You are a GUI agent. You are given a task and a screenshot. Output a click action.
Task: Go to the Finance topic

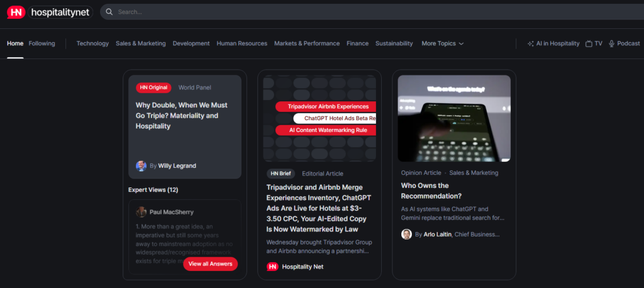click(x=357, y=43)
